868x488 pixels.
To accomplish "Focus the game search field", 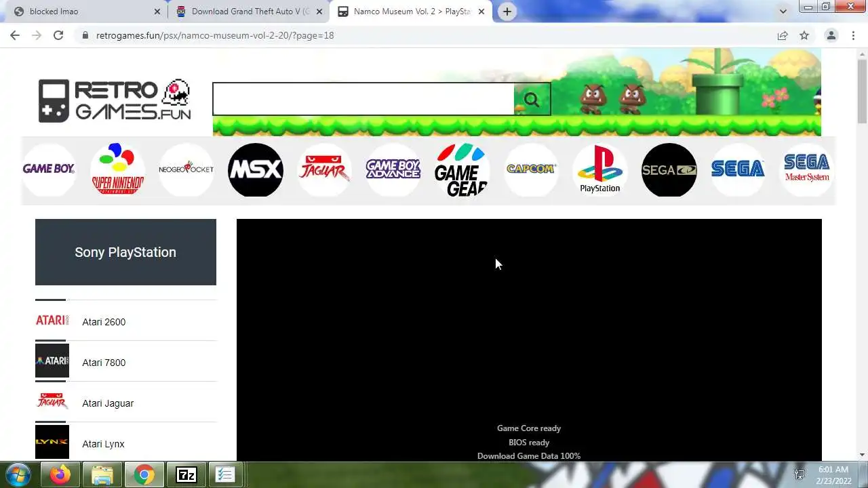I will (363, 100).
